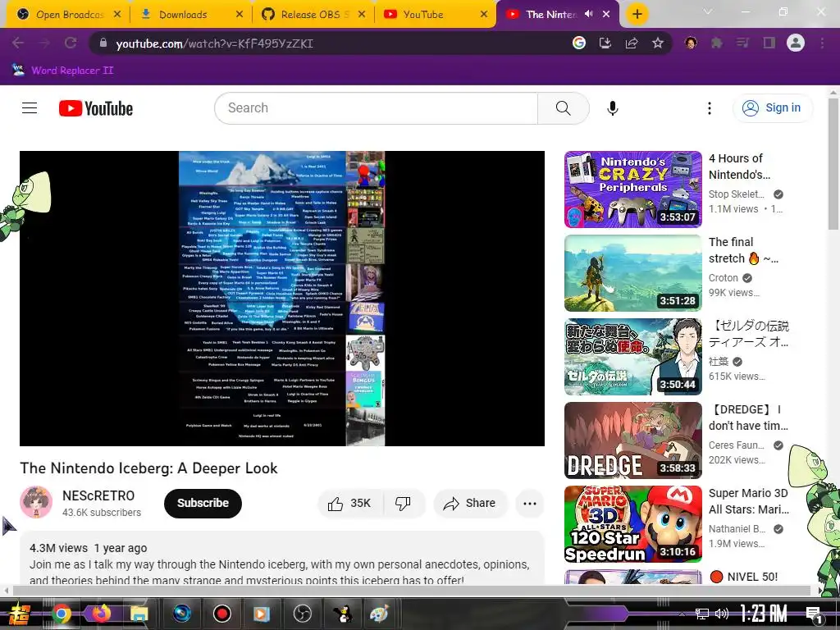This screenshot has height=630, width=840.
Task: Open Super Mario 3D All Stars title
Action: [748, 501]
